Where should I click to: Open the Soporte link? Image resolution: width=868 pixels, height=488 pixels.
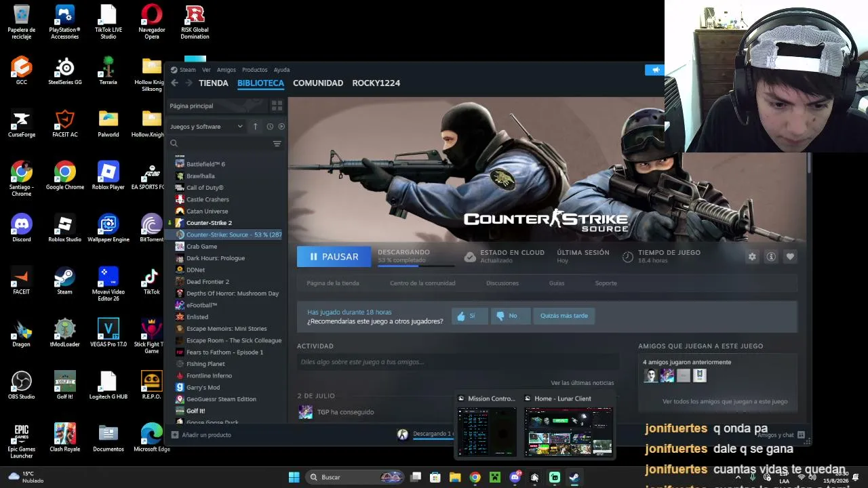coord(606,283)
